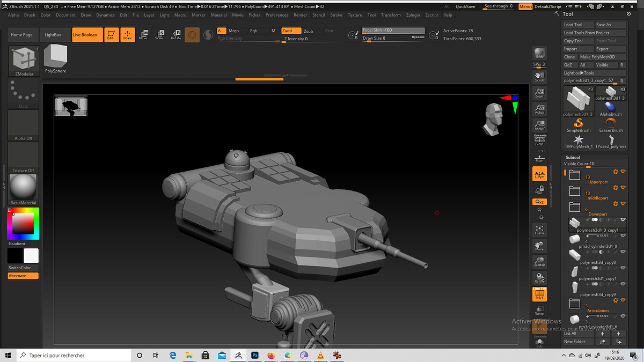
Task: Click the AAHalf zoom icon
Action: (x=539, y=125)
